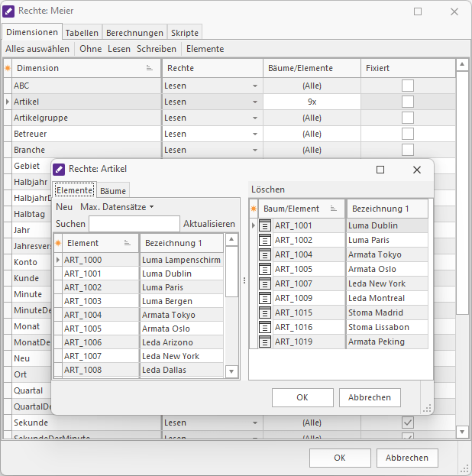The width and height of the screenshot is (472, 476).
Task: Open the Rechte dropdown for Artikel row
Action: click(x=255, y=102)
